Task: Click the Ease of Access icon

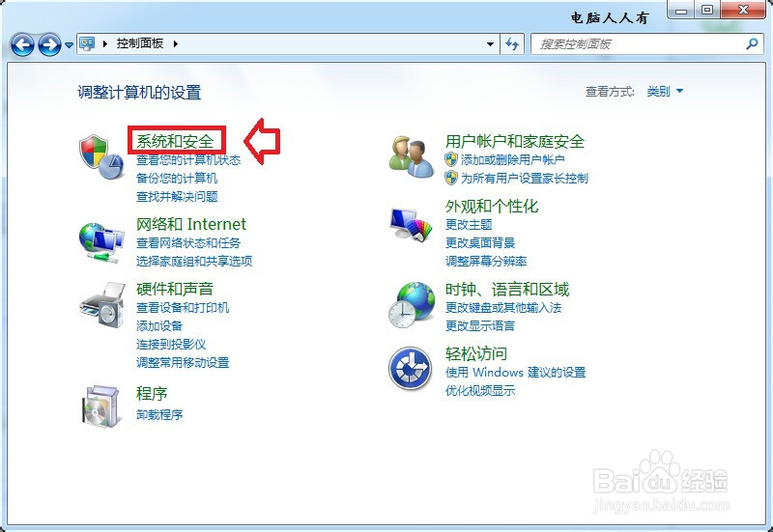Action: click(x=410, y=369)
